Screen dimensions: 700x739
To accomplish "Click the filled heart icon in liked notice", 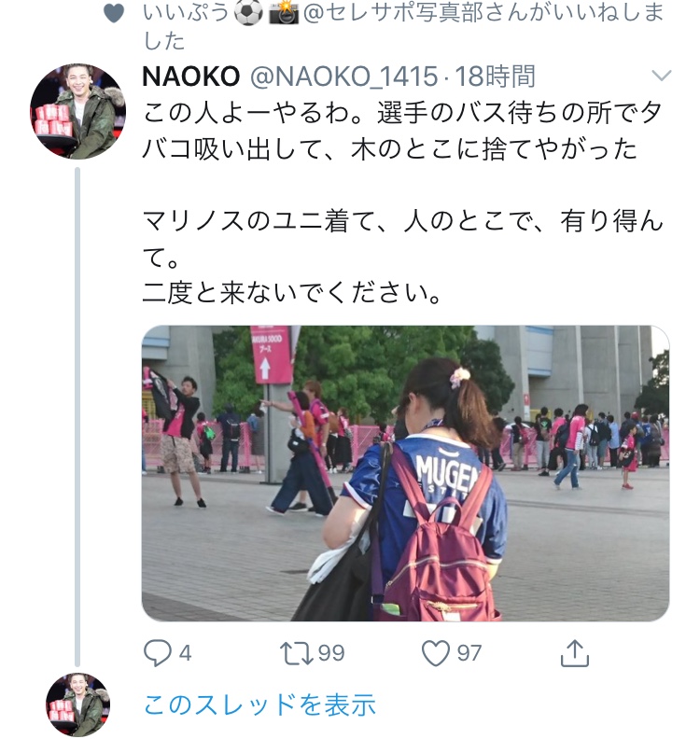I will point(114,13).
